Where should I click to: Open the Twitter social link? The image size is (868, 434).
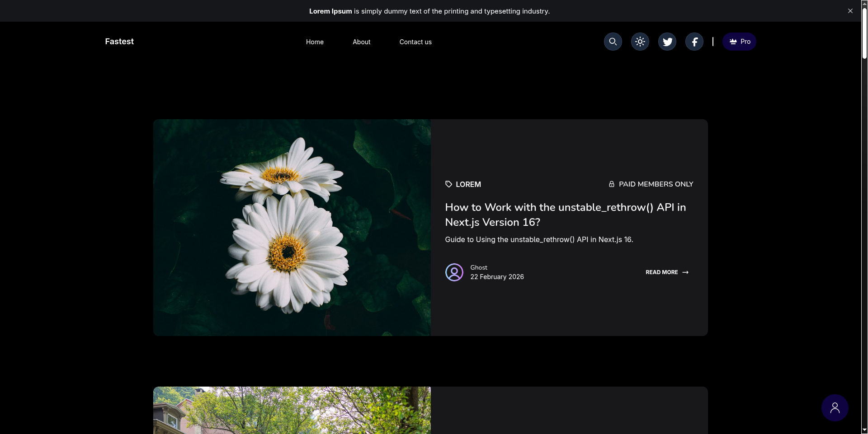click(x=667, y=42)
